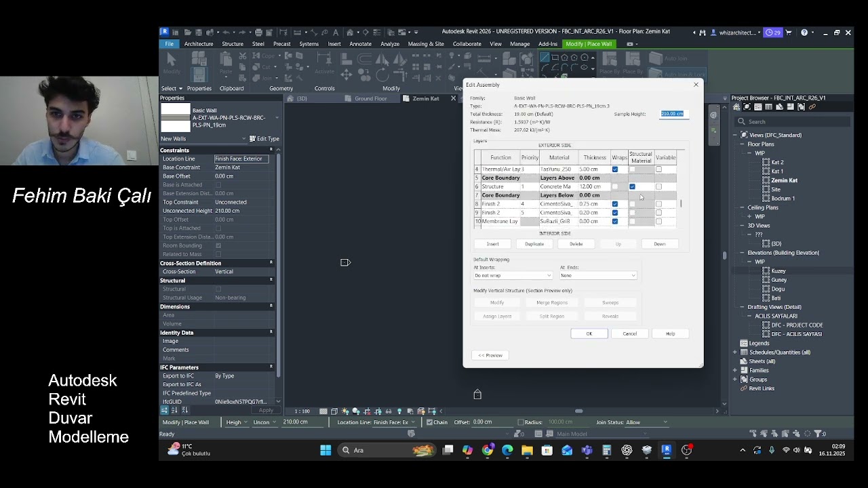The image size is (868, 488).
Task: Click the Wall type preview thumbnail
Action: coord(175,117)
